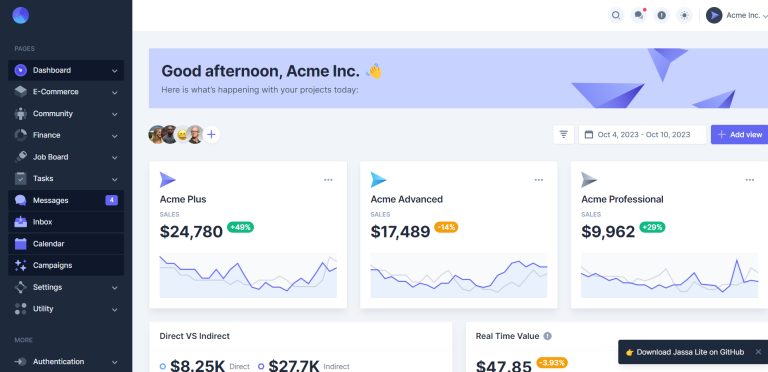Toggle the light/dark theme sun icon
The height and width of the screenshot is (372, 768).
pos(684,15)
